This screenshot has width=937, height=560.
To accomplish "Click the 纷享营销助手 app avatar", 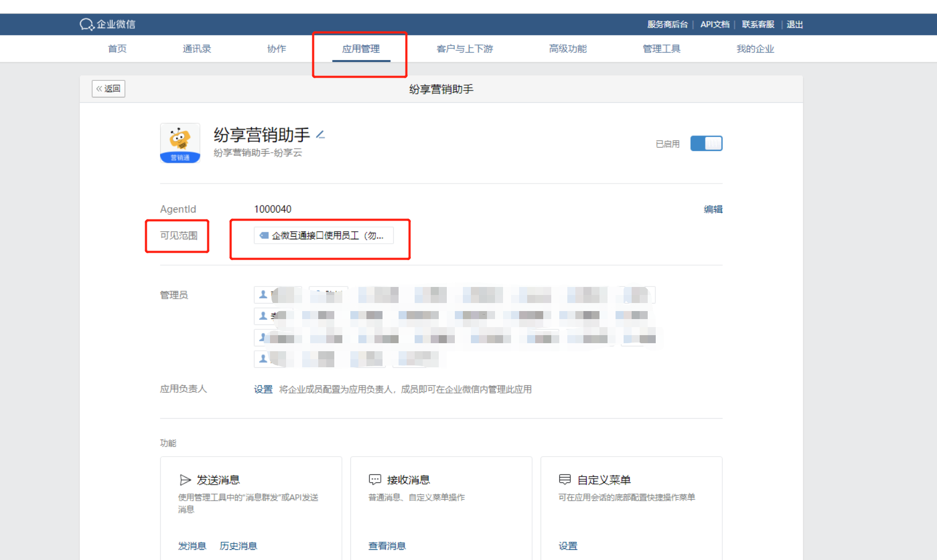I will [180, 143].
